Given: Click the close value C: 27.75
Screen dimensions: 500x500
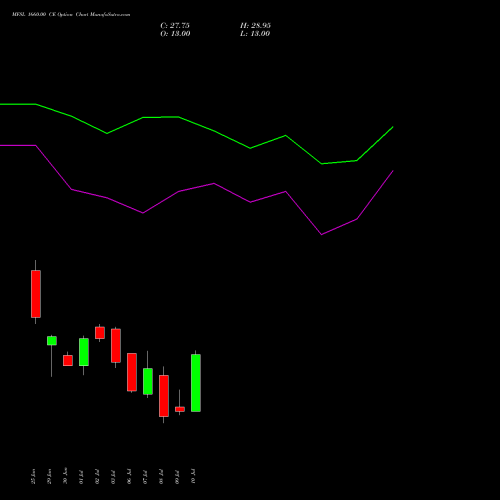Looking at the screenshot, I should pos(175,26).
